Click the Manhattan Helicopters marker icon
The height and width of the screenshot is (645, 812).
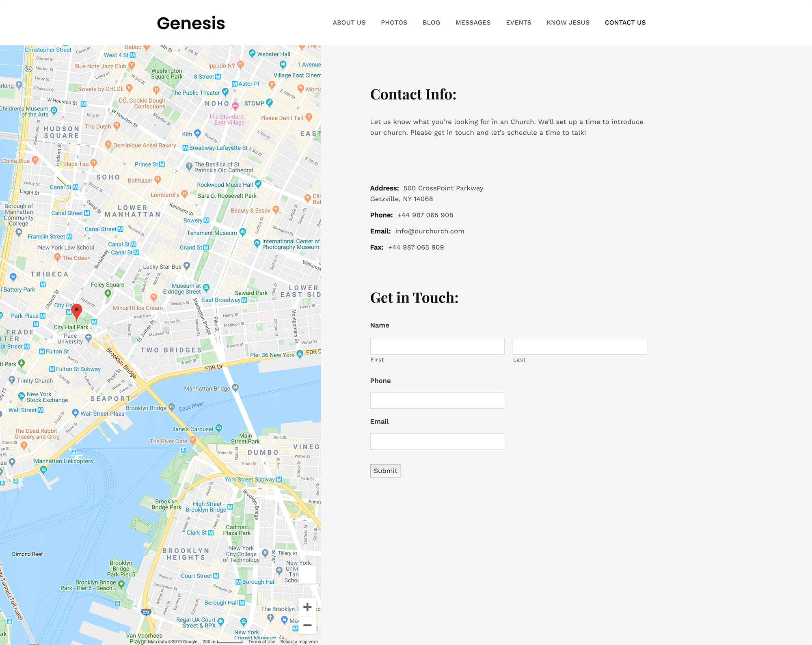click(x=43, y=470)
